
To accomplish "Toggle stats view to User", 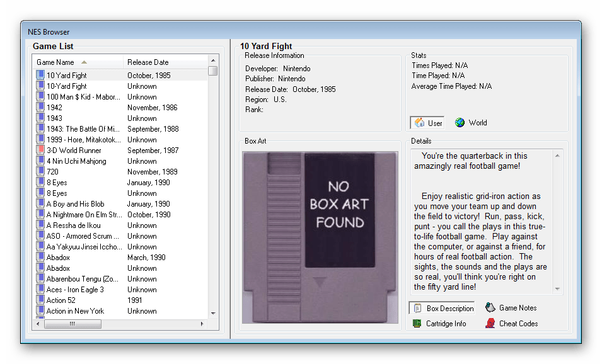I will tap(429, 123).
